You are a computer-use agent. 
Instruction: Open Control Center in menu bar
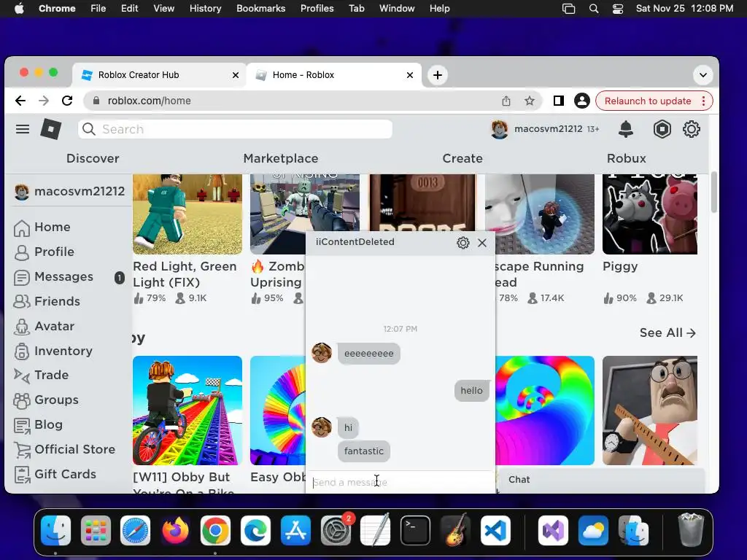pyautogui.click(x=617, y=9)
